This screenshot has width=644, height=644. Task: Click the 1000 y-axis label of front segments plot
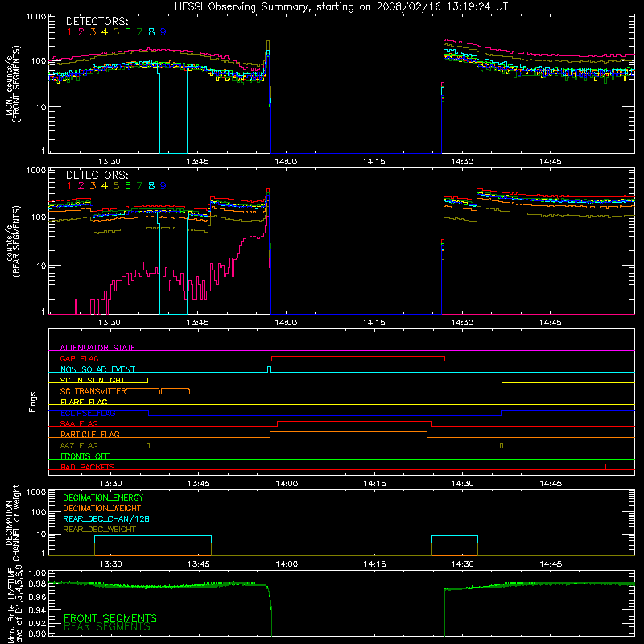35,17
